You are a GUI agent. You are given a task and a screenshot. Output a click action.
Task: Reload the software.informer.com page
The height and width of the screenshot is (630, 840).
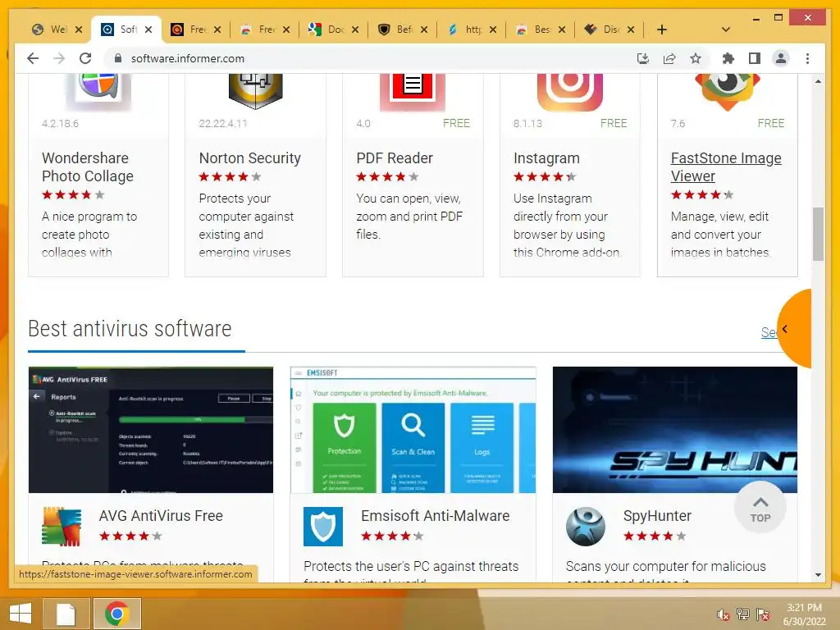(x=85, y=58)
